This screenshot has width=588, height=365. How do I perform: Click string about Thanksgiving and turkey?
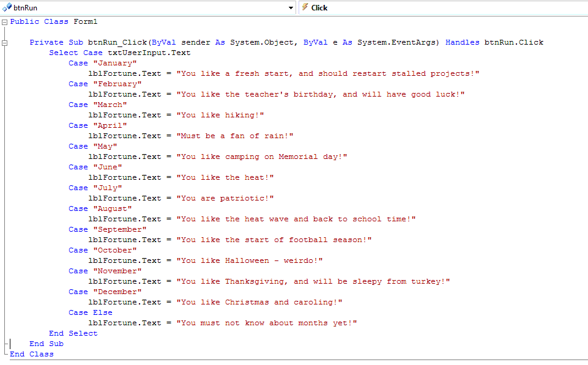pyautogui.click(x=313, y=282)
